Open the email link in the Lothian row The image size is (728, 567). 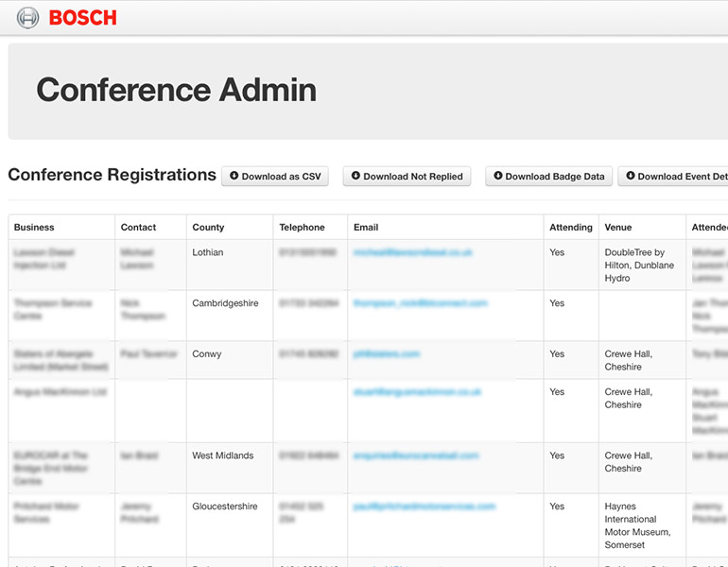coord(413,252)
